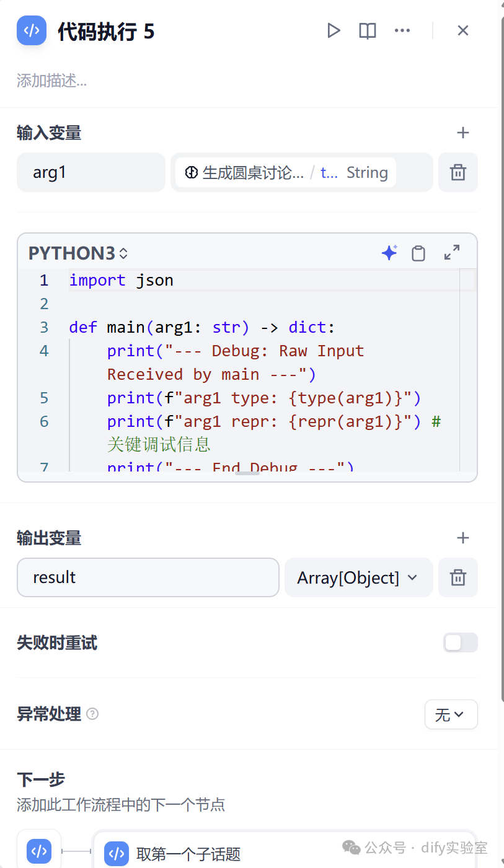Run the code execution node with play icon

334,30
